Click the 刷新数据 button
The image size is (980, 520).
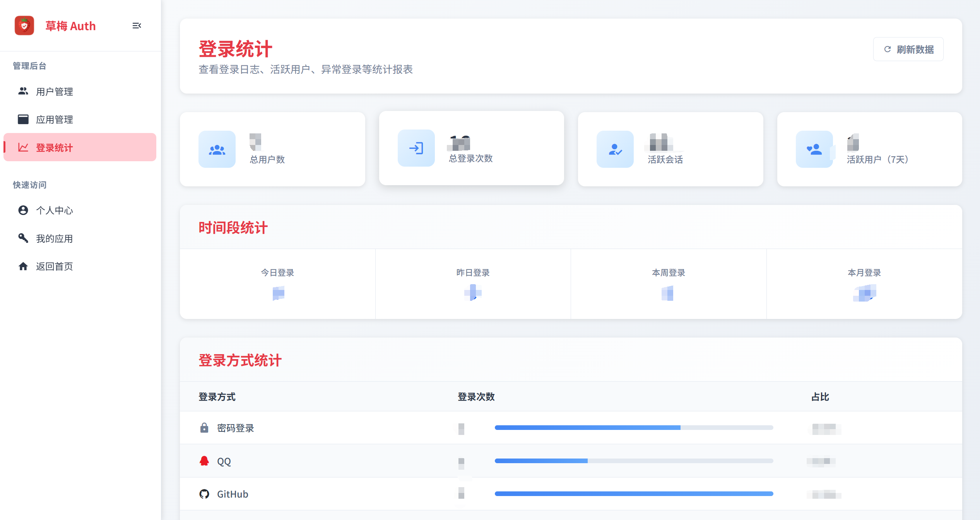[x=908, y=49]
